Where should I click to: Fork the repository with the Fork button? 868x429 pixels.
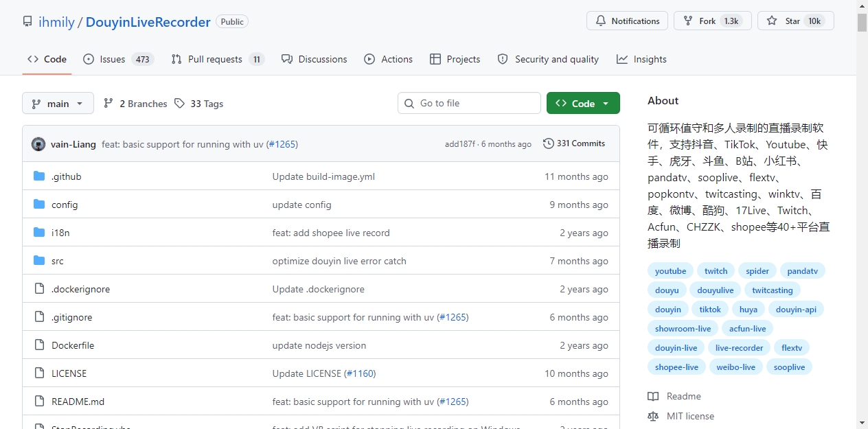click(713, 21)
